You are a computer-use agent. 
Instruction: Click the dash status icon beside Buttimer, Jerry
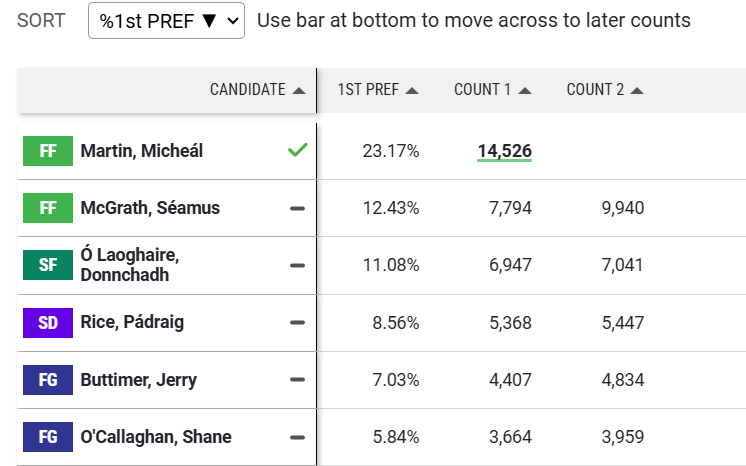(x=297, y=379)
